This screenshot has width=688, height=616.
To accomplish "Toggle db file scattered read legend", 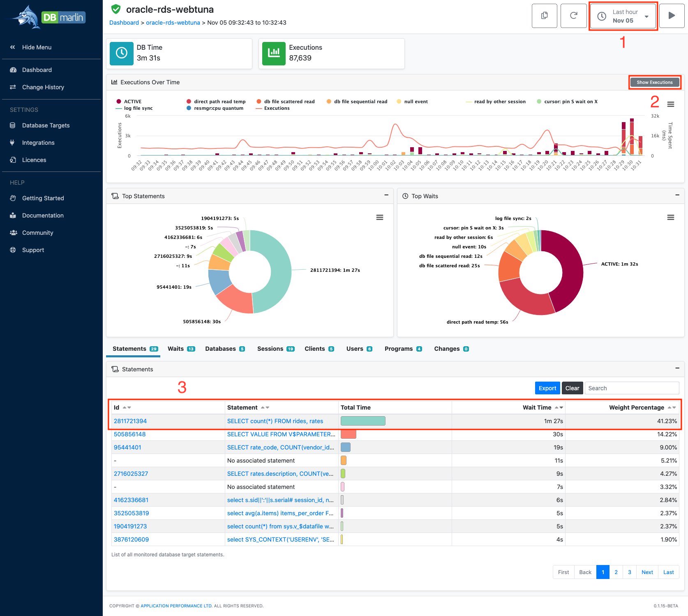I will 286,102.
